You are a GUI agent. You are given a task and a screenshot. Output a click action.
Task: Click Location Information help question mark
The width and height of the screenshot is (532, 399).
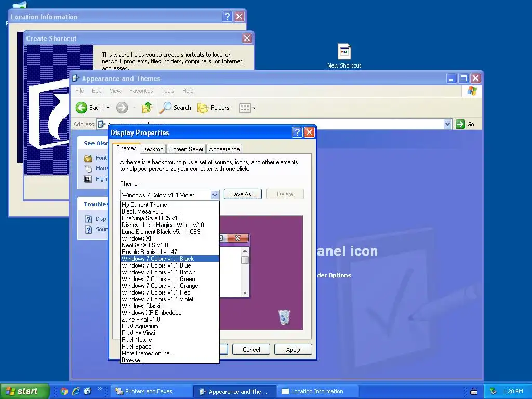click(228, 16)
